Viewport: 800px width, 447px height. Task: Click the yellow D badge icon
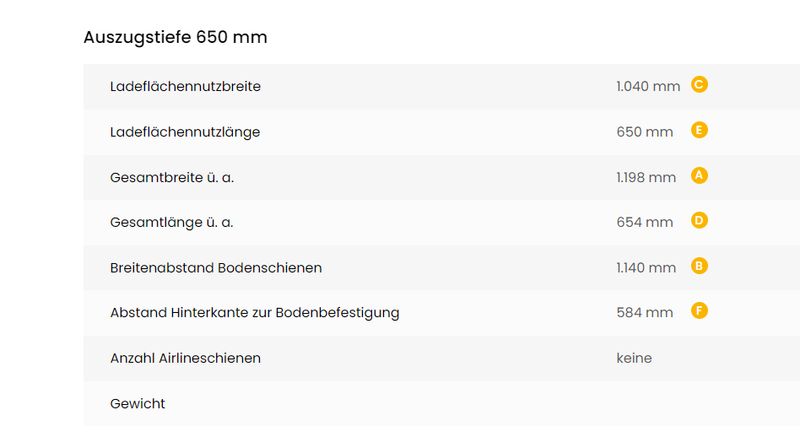coord(699,220)
